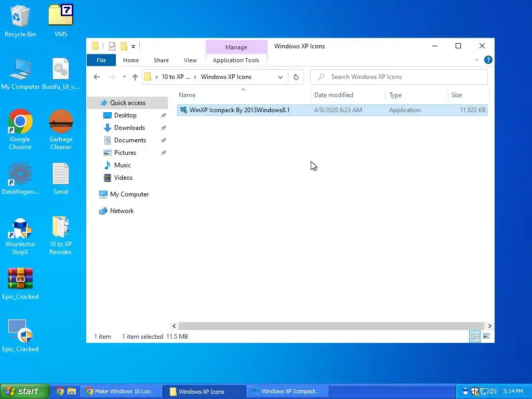The width and height of the screenshot is (532, 399).
Task: Click the Properties icon in quick access toolbar
Action: (112, 46)
